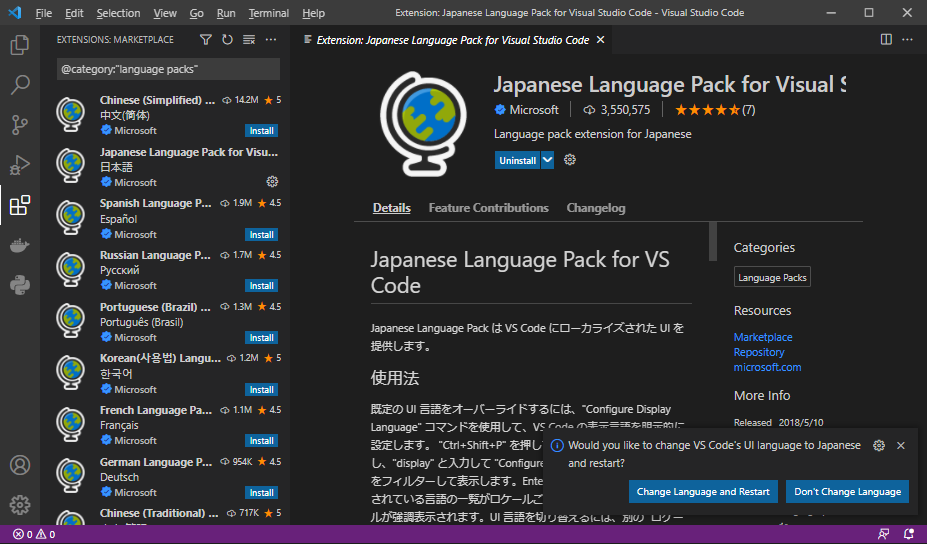Open the Manage gear in activity bar
Viewport: 927px width, 544px height.
pyautogui.click(x=20, y=505)
